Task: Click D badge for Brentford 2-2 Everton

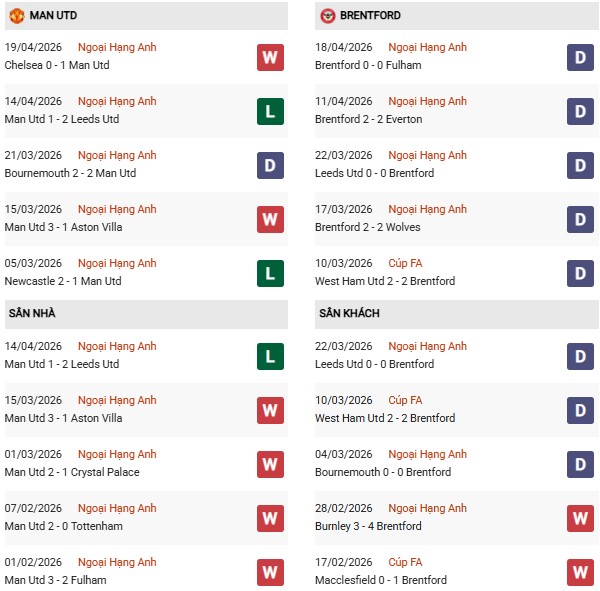Action: pos(581,111)
